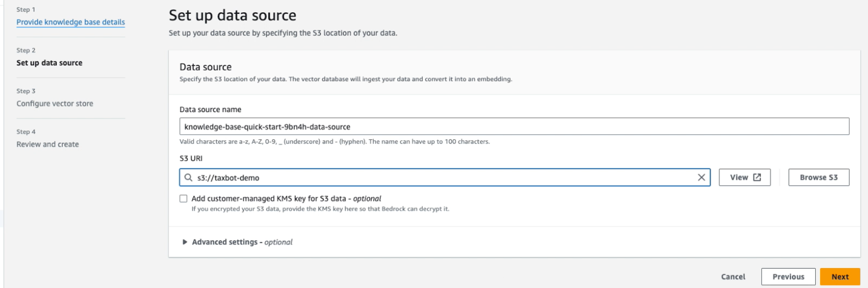
Task: Select Configure vector store step
Action: (55, 103)
